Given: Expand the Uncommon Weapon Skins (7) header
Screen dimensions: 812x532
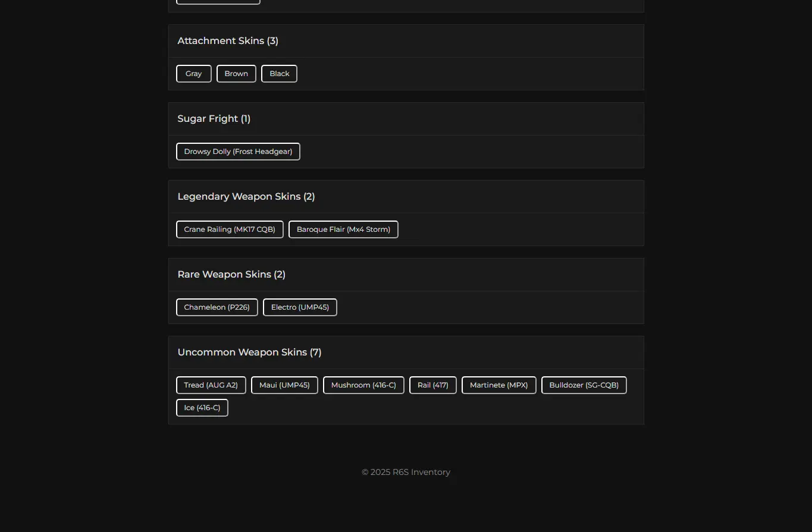Looking at the screenshot, I should 406,352.
